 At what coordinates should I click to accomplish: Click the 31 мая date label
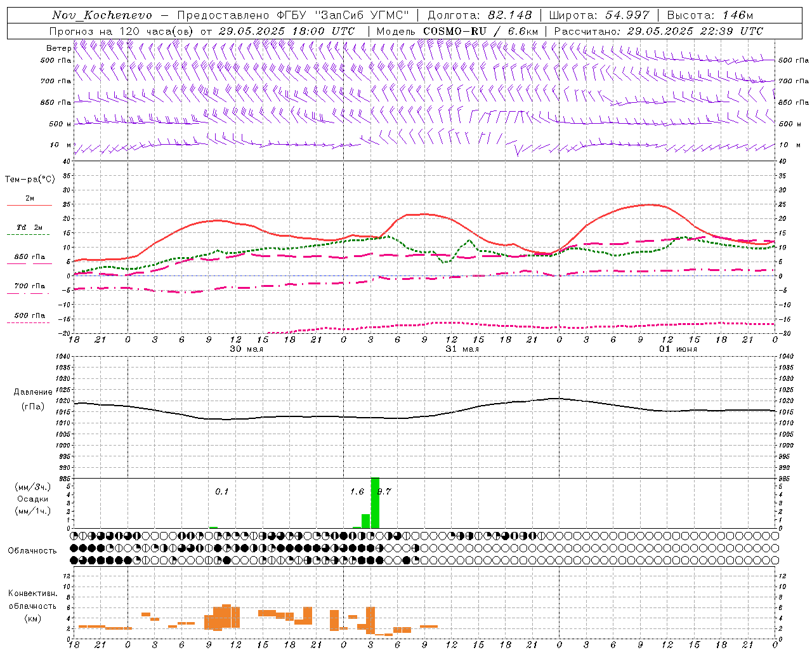coord(462,349)
